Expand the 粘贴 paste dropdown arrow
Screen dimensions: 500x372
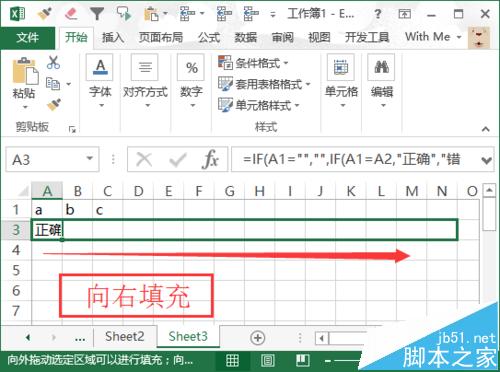[x=25, y=107]
